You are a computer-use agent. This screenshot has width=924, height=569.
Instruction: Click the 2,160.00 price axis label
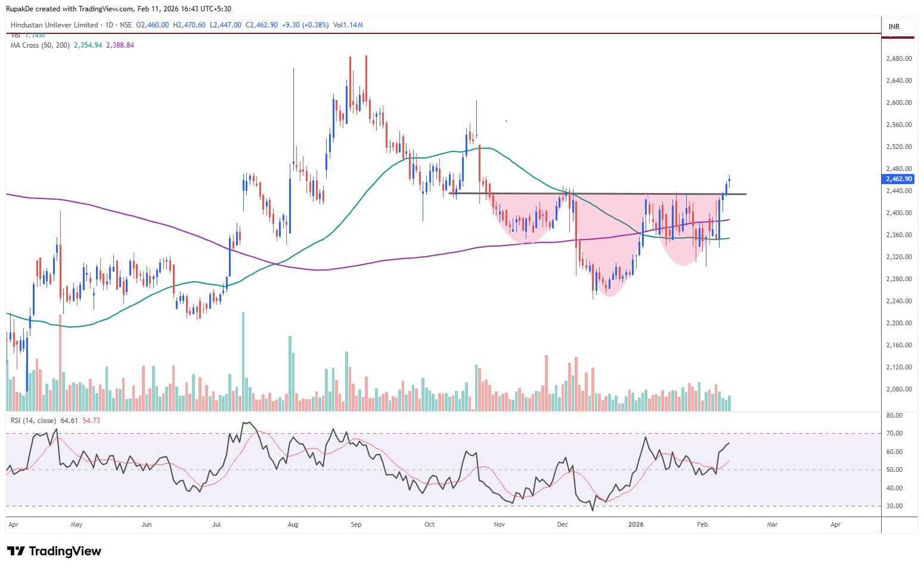tap(899, 345)
